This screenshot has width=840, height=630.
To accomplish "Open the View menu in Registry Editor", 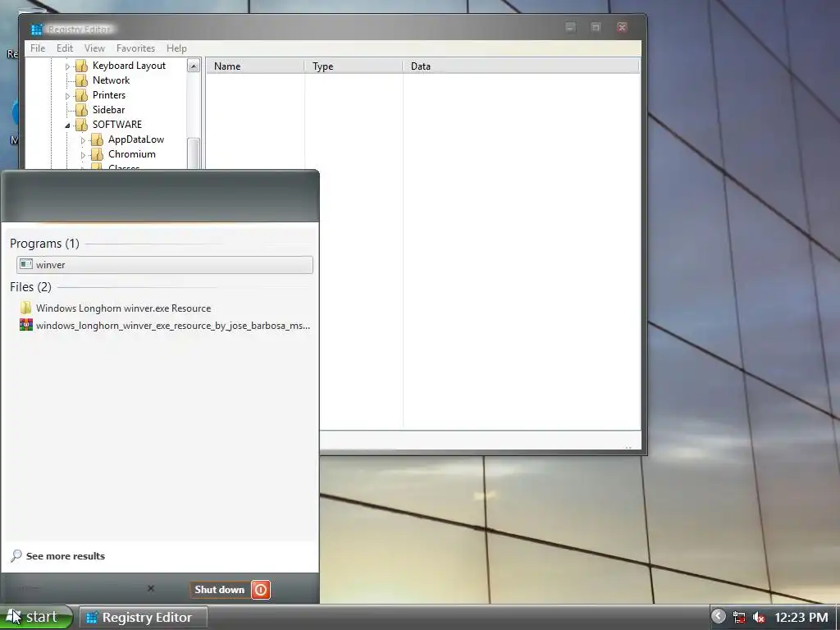I will click(x=94, y=48).
